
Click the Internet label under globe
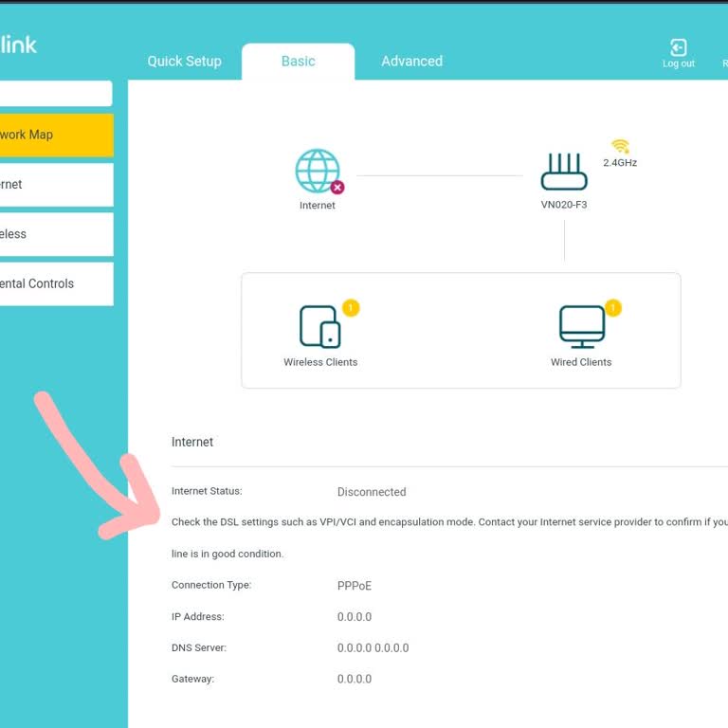318,205
